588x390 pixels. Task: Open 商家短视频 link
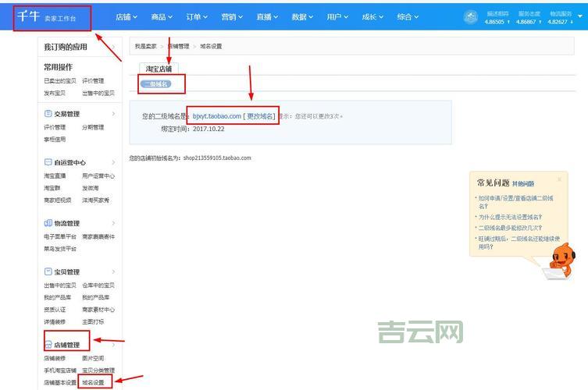[x=57, y=200]
